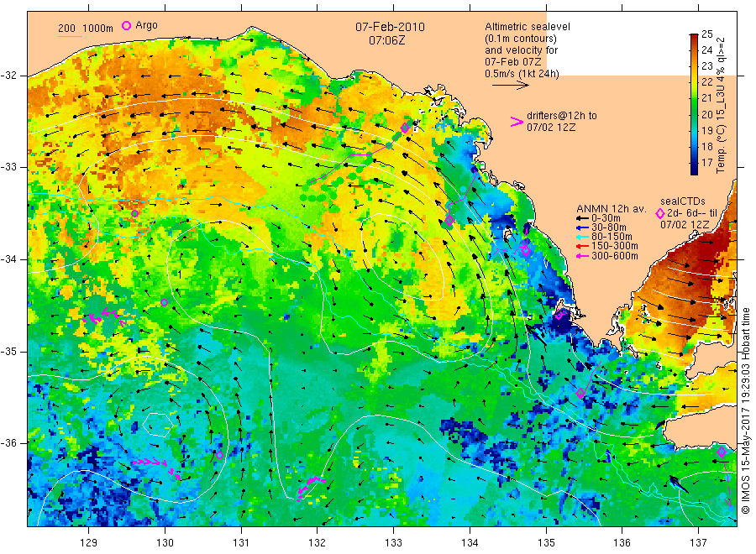Image resolution: width=756 pixels, height=554 pixels.
Task: Click the colorbar value 21
Action: click(706, 98)
